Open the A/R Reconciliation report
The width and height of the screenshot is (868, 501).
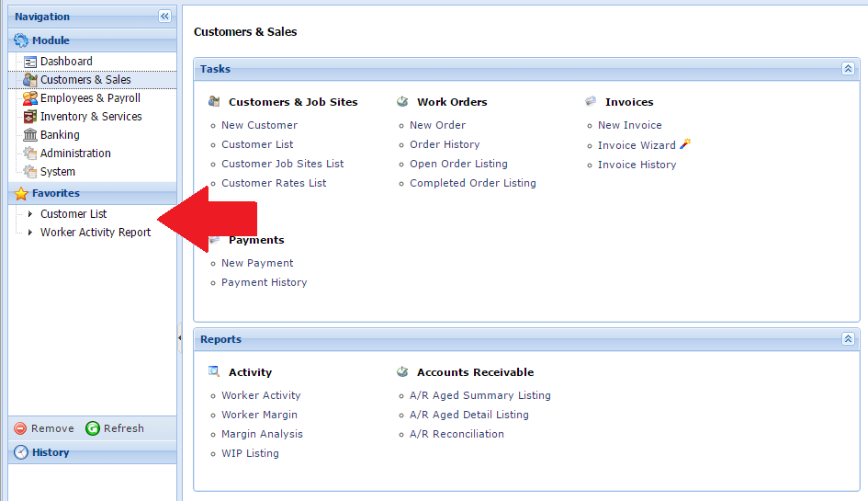click(x=457, y=434)
